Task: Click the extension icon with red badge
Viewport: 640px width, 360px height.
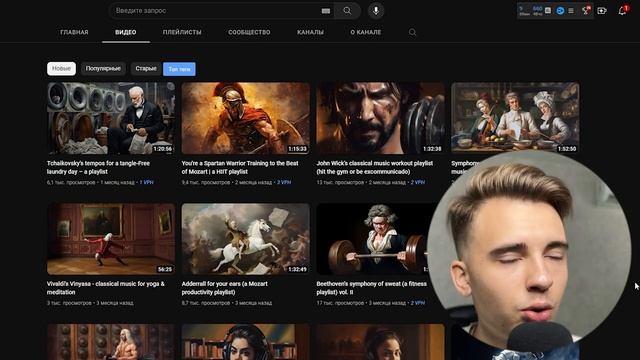Action: (x=586, y=11)
